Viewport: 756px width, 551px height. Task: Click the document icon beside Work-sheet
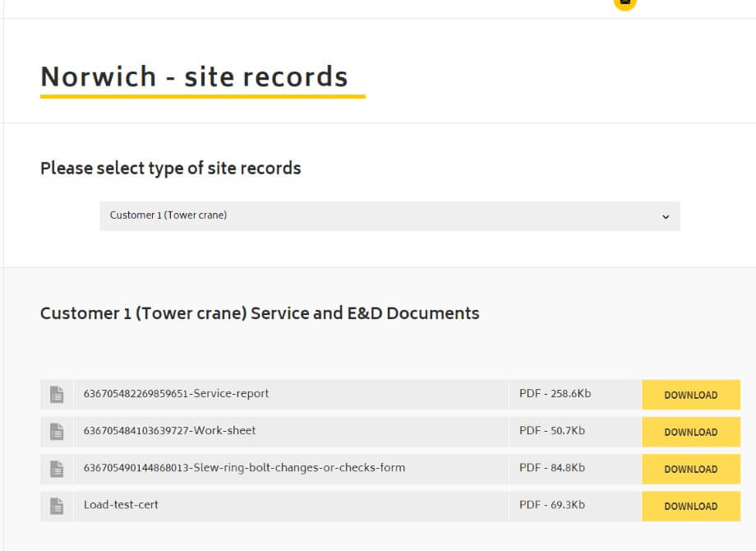[x=56, y=432]
